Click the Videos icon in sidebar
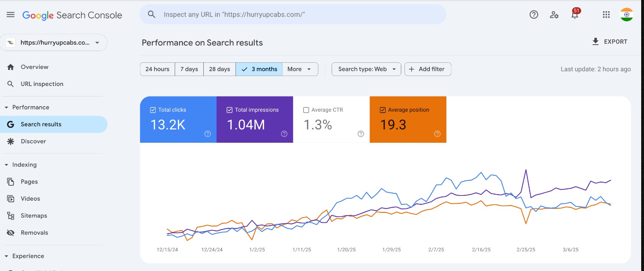The height and width of the screenshot is (271, 644). (x=11, y=199)
